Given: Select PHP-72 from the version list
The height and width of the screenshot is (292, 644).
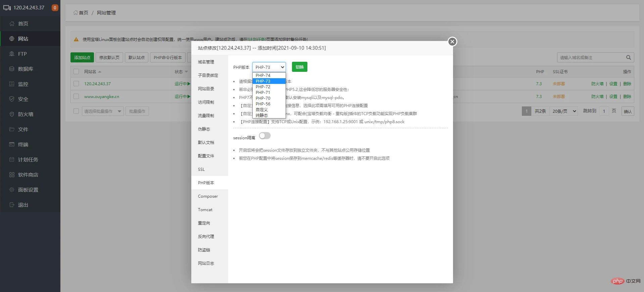Looking at the screenshot, I should pos(269,87).
